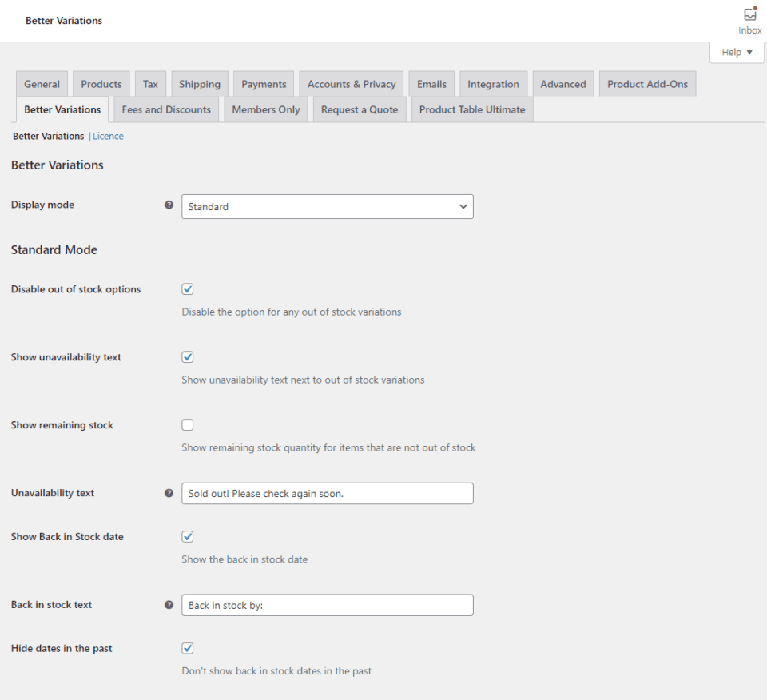Uncheck Disable out of stock options

pyautogui.click(x=187, y=289)
